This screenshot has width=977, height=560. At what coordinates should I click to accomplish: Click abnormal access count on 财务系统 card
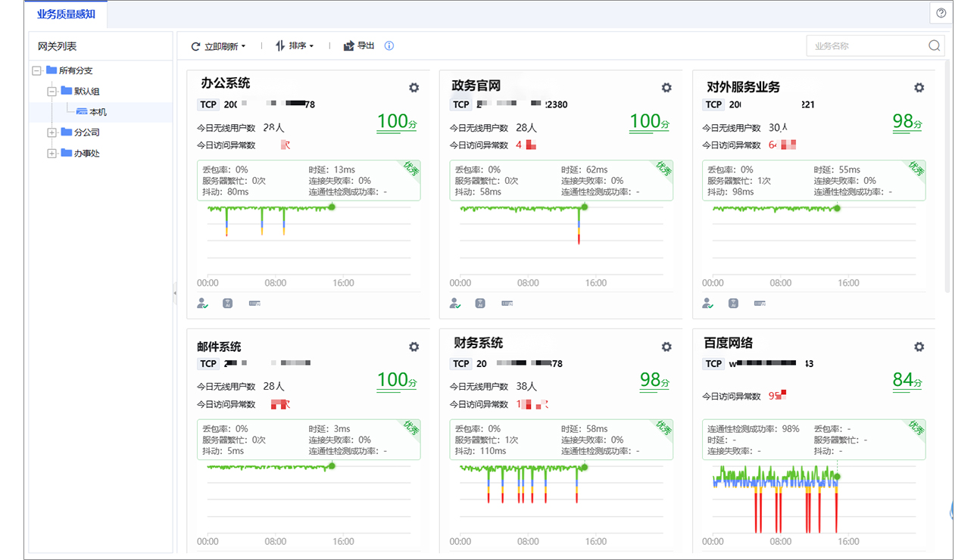pyautogui.click(x=532, y=404)
